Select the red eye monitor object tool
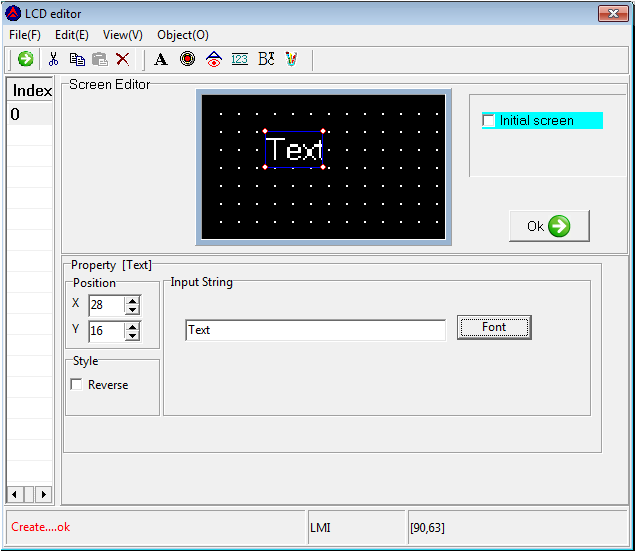The image size is (635, 551). coord(214,59)
